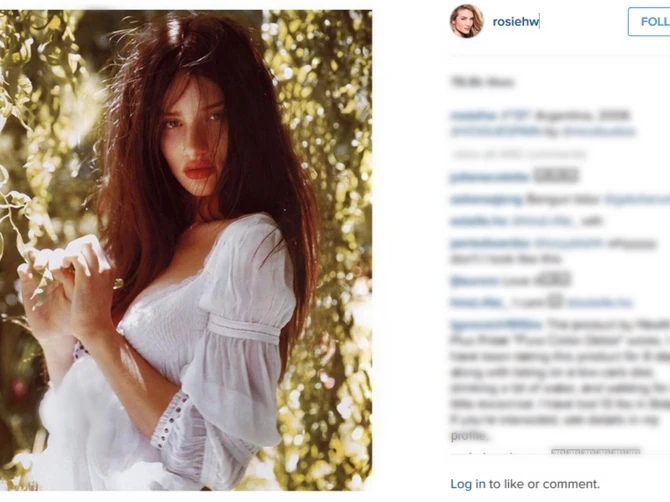Open the mention ending the sixth comment
Viewport: 670px width, 502px height.
(x=600, y=303)
